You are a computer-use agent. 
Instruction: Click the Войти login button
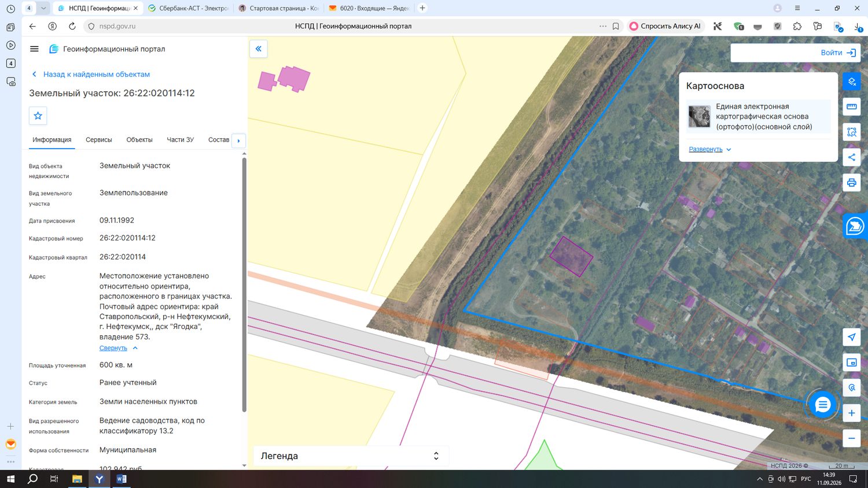[838, 53]
